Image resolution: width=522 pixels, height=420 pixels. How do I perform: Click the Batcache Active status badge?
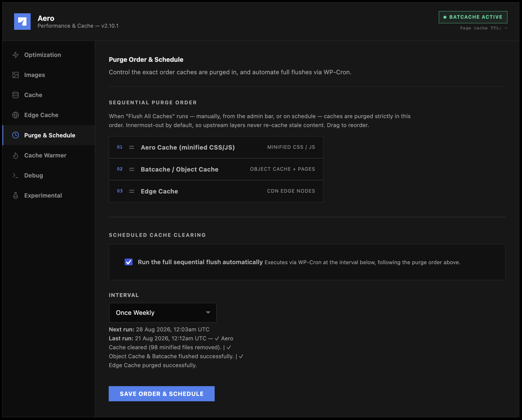pos(473,17)
